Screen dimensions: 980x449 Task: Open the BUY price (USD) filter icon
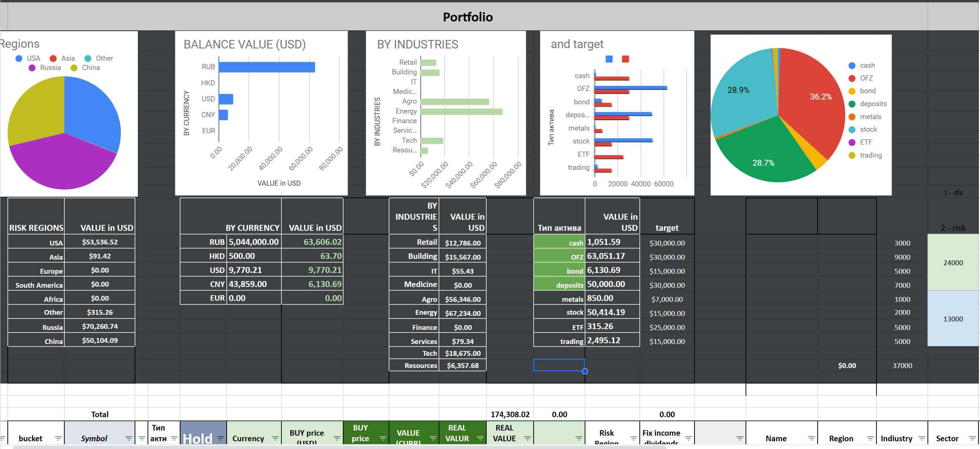pos(337,438)
